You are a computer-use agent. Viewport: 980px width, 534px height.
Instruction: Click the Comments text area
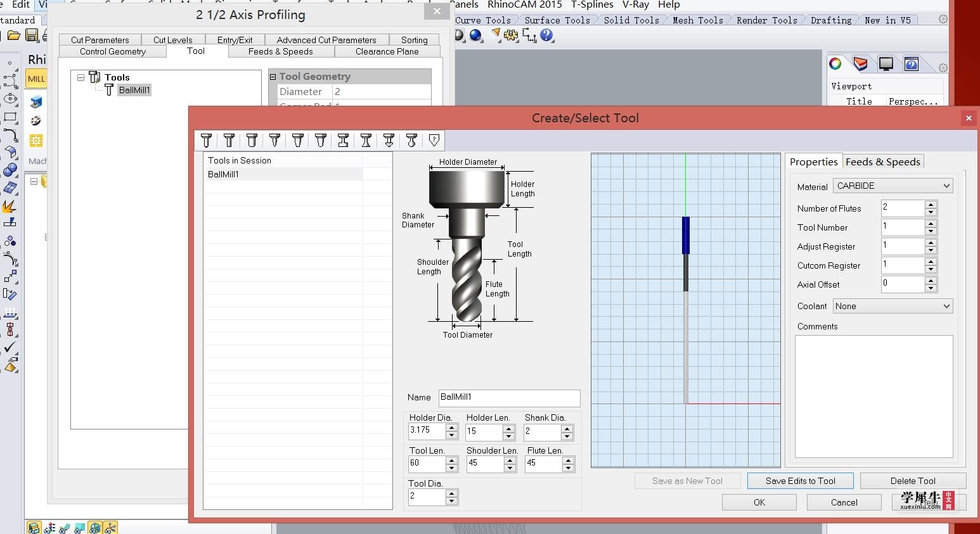[x=874, y=397]
